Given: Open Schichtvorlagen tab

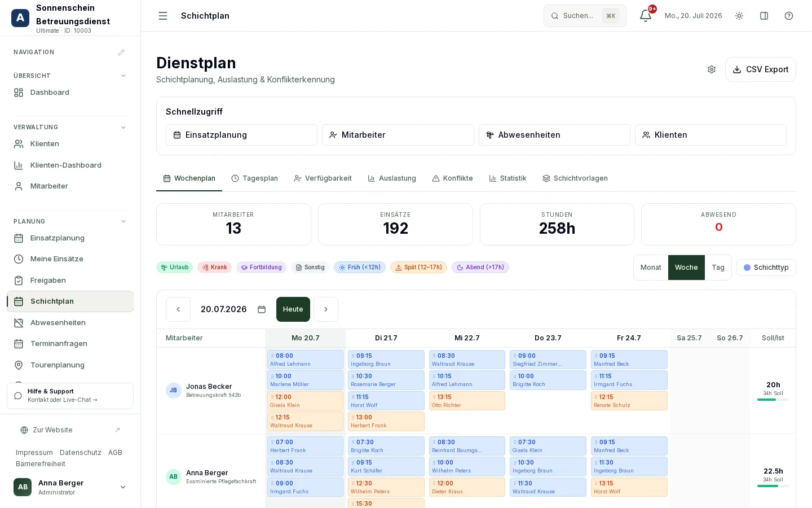Looking at the screenshot, I should click(x=575, y=178).
